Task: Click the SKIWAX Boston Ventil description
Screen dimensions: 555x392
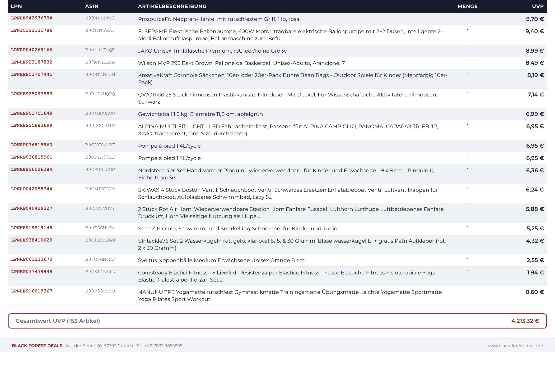Action: click(288, 193)
